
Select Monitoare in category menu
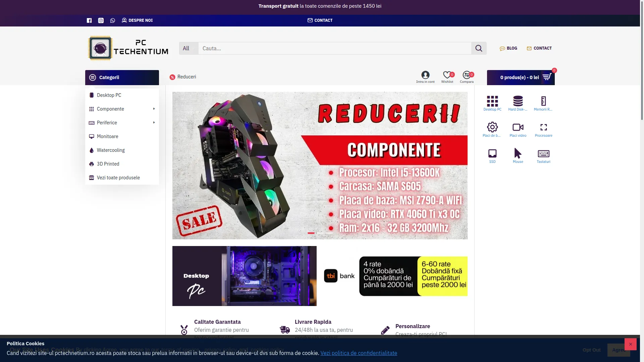click(x=122, y=136)
